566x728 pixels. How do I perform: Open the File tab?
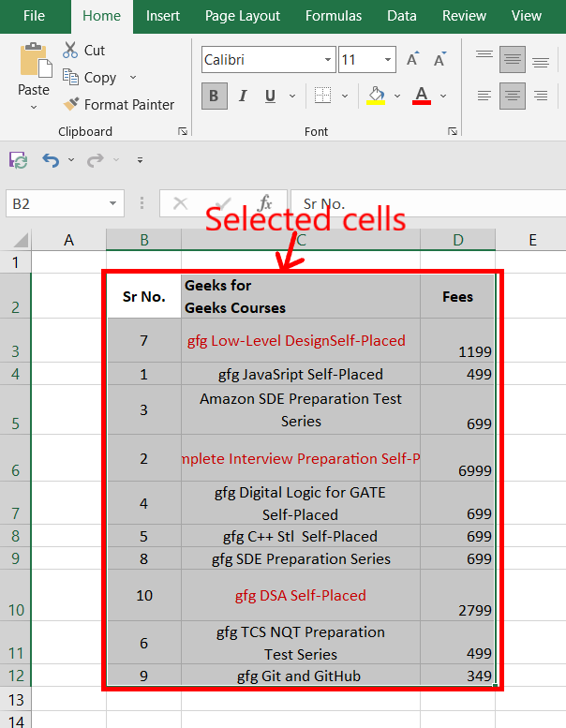pos(34,16)
